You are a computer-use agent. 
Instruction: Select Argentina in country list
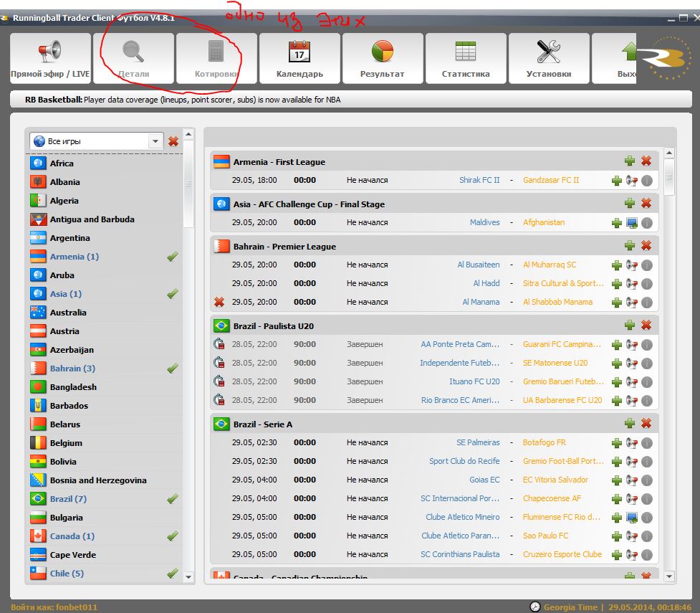105,238
